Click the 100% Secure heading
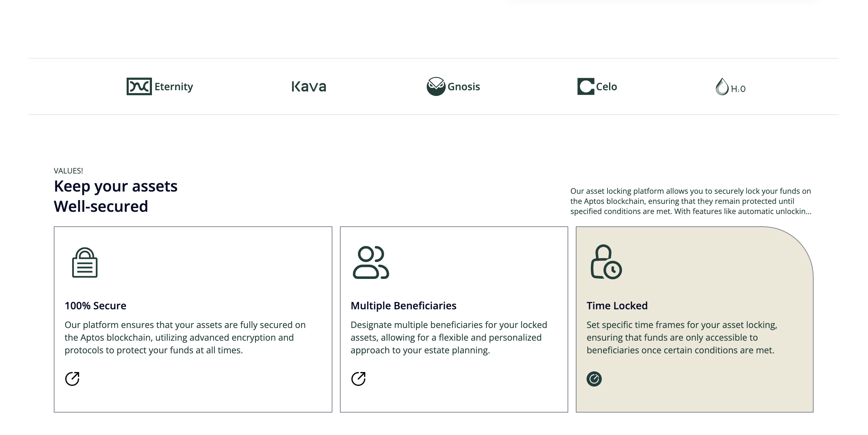The height and width of the screenshot is (435, 868). (95, 306)
